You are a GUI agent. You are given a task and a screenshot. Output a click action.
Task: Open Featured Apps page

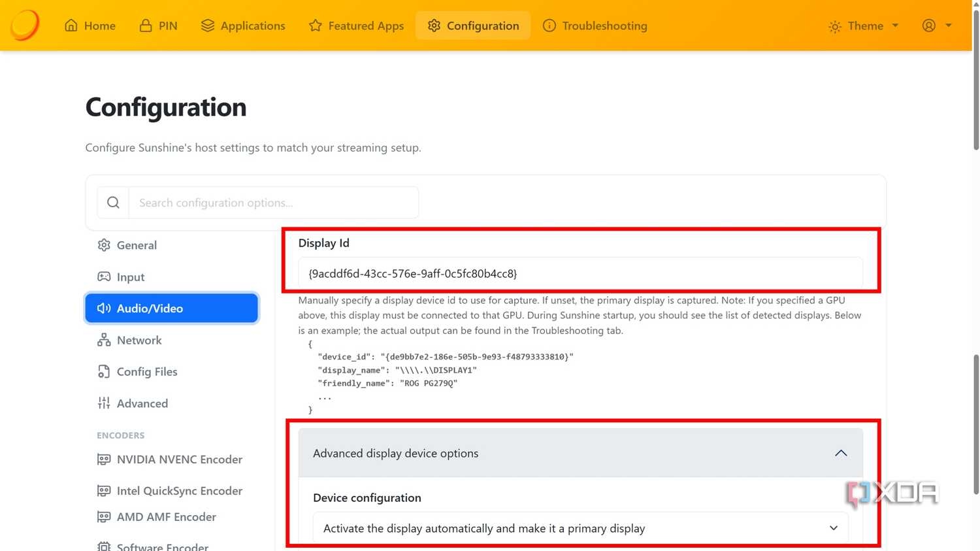356,25
